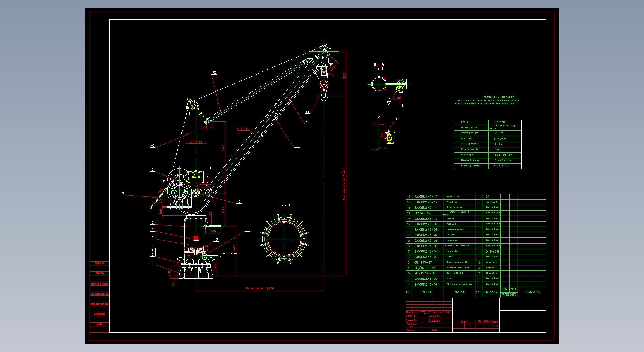
Task: Click the 'NAME' column header
Action: (460, 292)
